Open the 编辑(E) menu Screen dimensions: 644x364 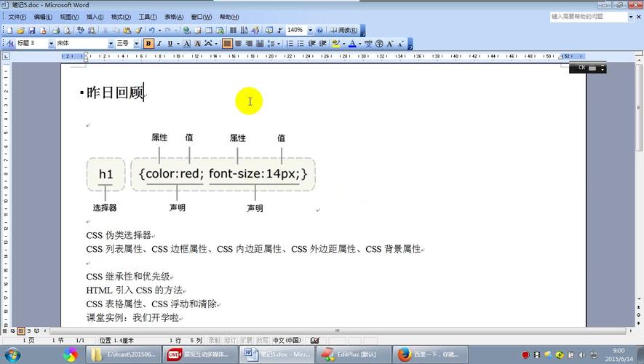[43, 17]
